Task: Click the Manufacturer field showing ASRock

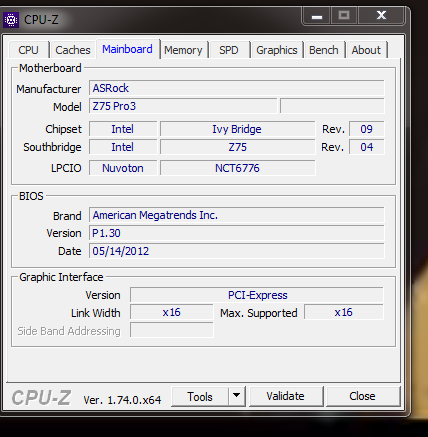Action: [x=237, y=88]
